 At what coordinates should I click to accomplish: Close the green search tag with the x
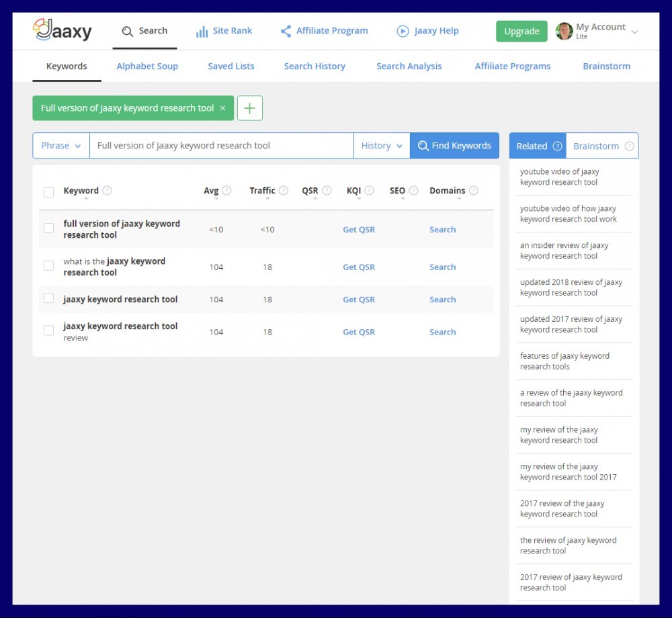click(x=222, y=108)
